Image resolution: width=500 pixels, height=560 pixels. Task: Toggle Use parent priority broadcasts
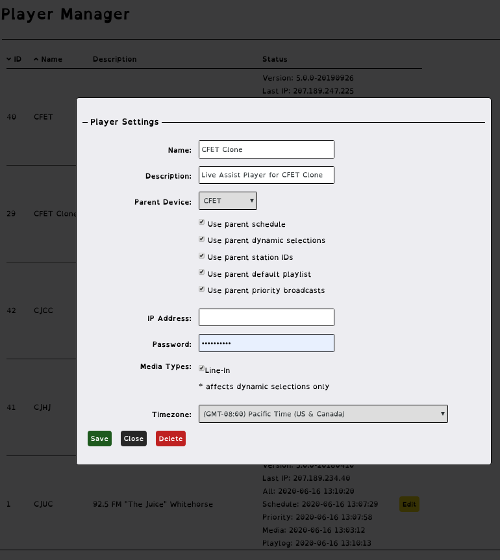202,289
